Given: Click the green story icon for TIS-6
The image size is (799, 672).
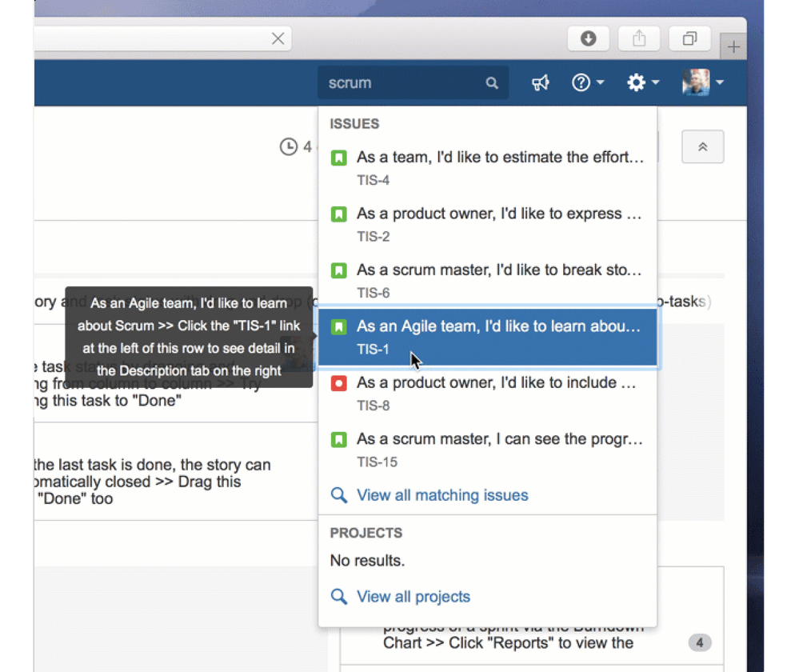Looking at the screenshot, I should pos(339,270).
